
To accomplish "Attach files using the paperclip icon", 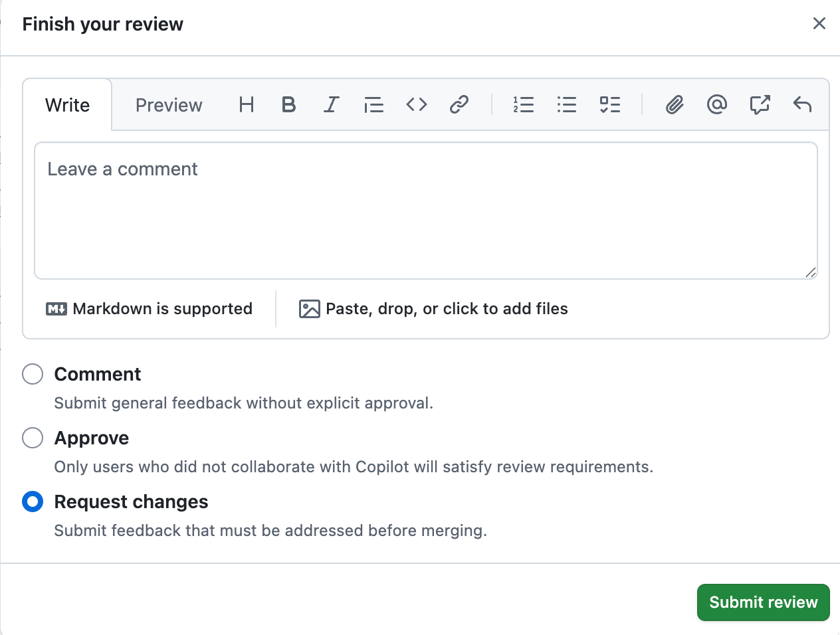I will coord(675,105).
